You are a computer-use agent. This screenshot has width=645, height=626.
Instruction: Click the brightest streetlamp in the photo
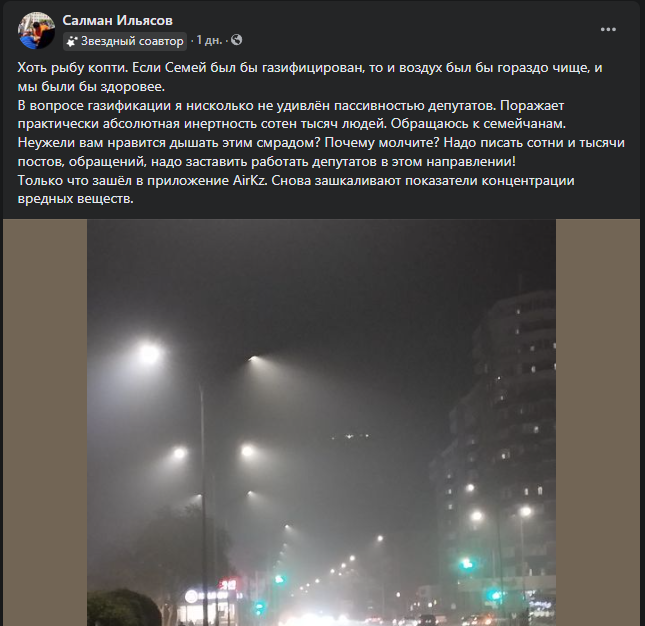(148, 354)
